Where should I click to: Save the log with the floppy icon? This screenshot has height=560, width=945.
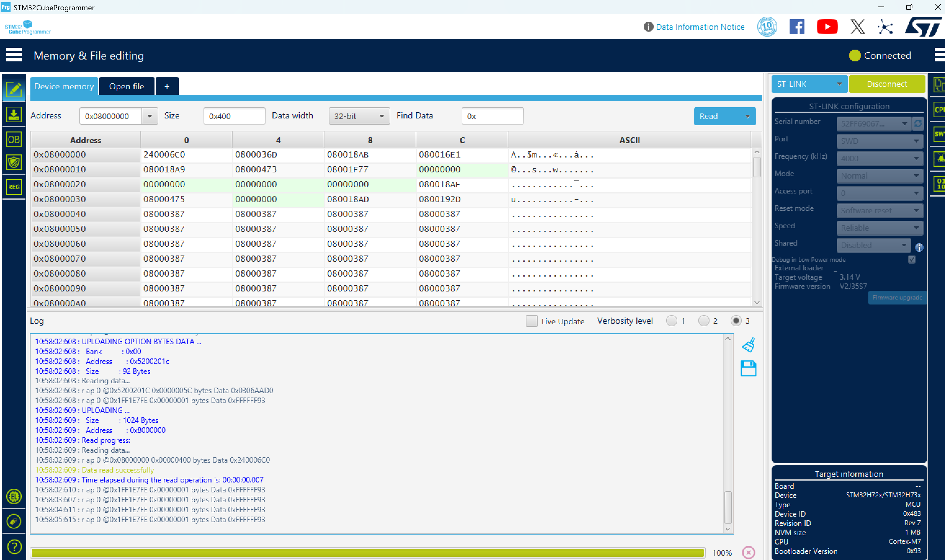click(748, 368)
